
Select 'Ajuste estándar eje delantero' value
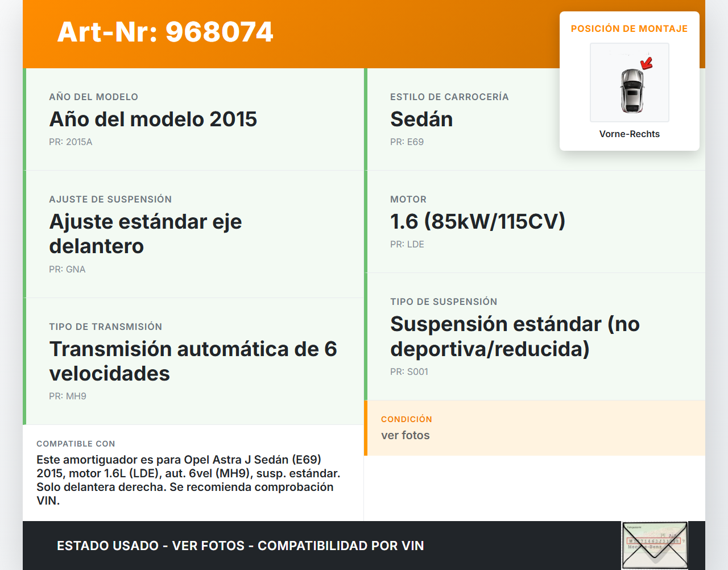pos(146,234)
